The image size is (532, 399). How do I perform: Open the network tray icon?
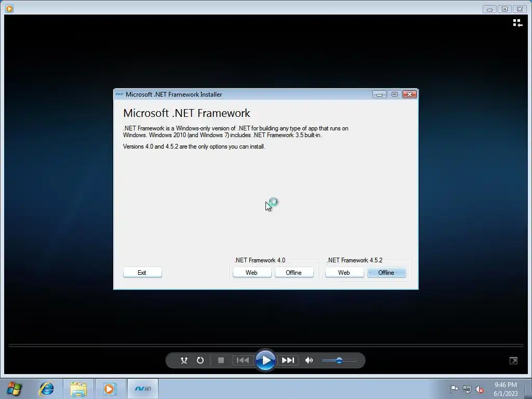point(467,389)
